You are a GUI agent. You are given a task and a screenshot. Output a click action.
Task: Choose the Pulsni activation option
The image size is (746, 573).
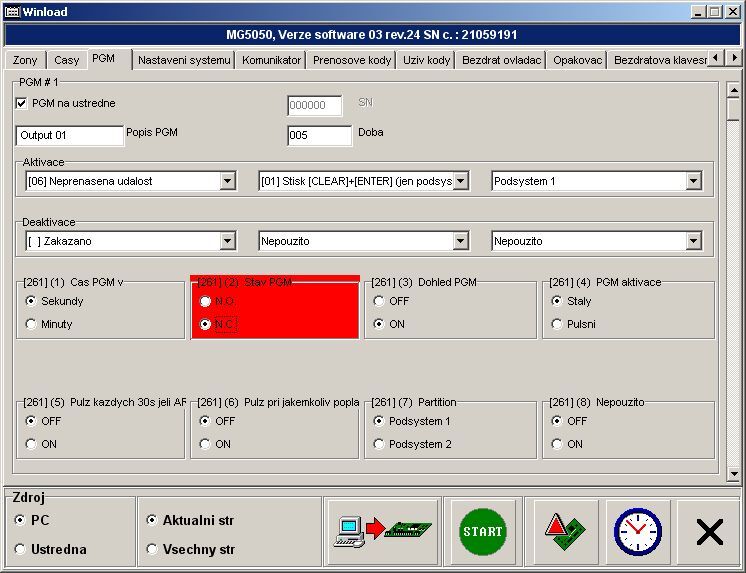(558, 324)
